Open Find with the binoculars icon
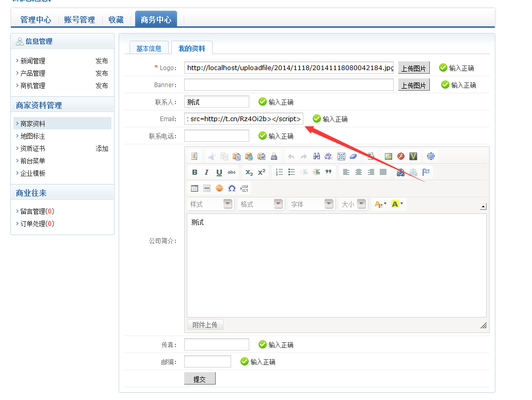The image size is (532, 400). [x=316, y=156]
